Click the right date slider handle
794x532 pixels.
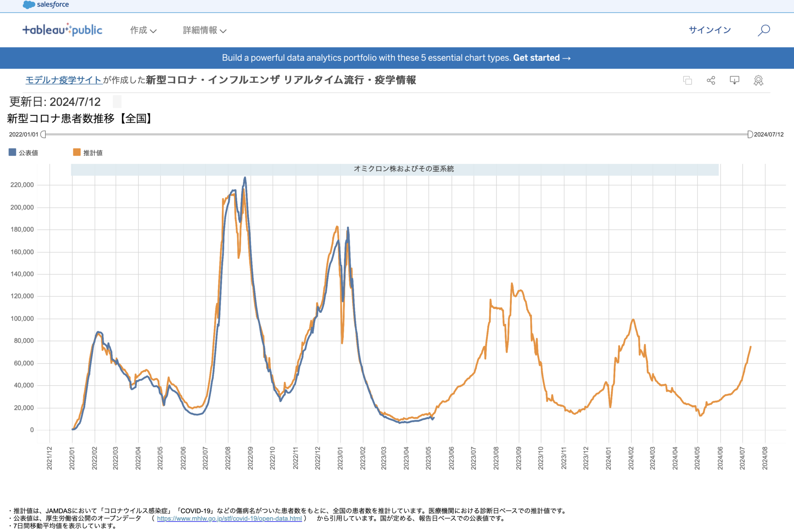[750, 134]
